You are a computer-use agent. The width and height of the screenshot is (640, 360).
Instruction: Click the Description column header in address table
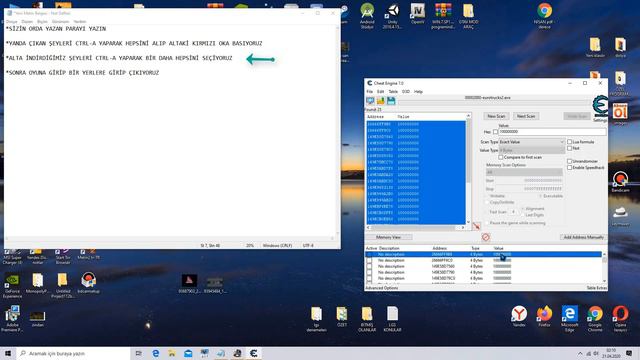[389, 248]
